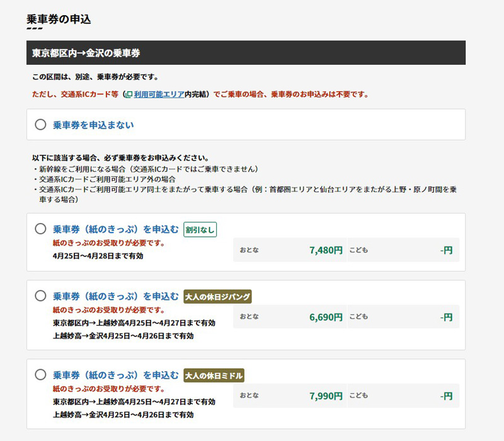The image size is (504, 441).
Task: Click 紙のきっぷのお受取りが必要です in 割引なし card
Action: [x=109, y=243]
